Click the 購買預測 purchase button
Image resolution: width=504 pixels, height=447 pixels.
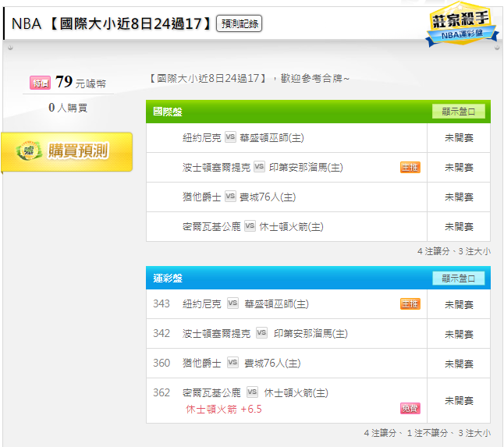pyautogui.click(x=67, y=151)
